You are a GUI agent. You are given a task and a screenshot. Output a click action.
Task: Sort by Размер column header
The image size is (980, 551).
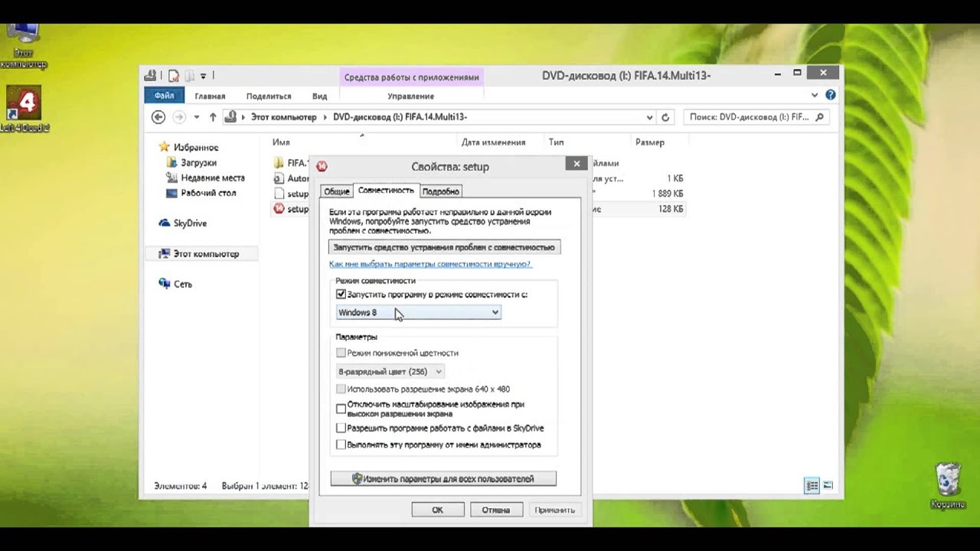tap(649, 142)
